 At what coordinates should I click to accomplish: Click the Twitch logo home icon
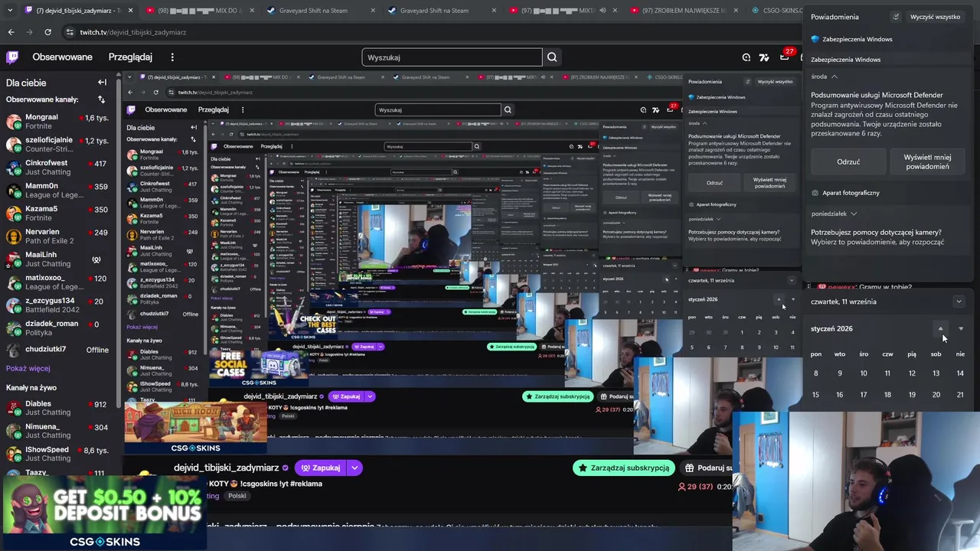[x=12, y=57]
